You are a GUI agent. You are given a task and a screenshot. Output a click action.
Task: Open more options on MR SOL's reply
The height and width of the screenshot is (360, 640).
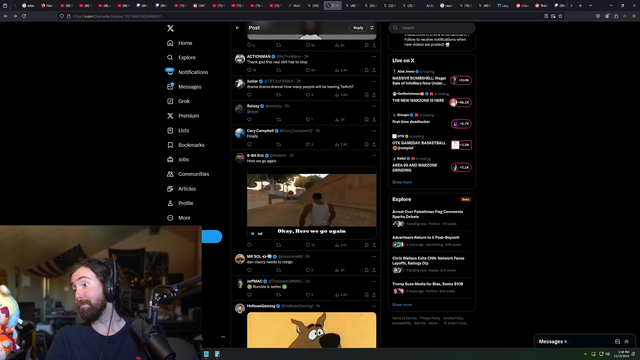374,257
